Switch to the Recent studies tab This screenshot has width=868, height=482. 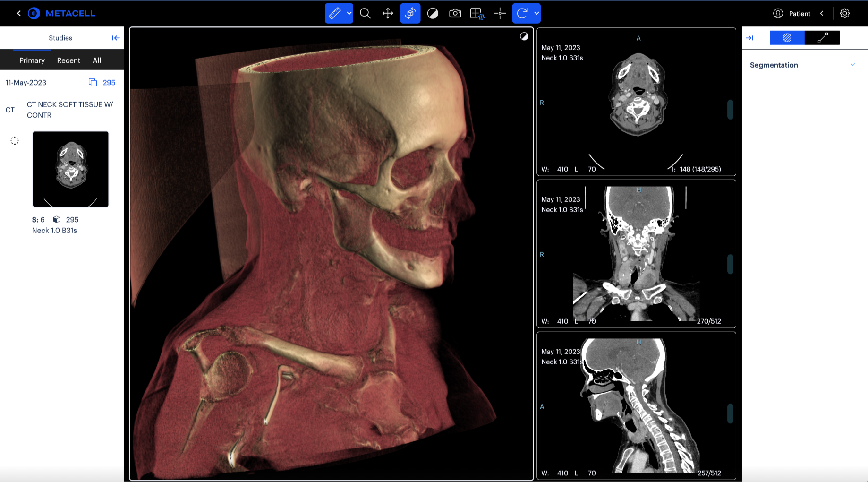(x=68, y=60)
